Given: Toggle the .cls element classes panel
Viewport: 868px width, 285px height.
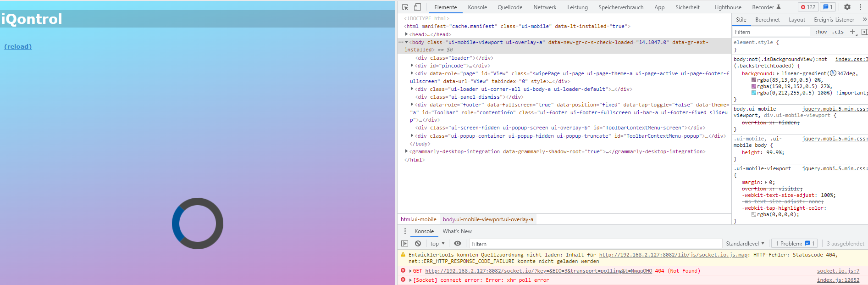Looking at the screenshot, I should click(838, 32).
